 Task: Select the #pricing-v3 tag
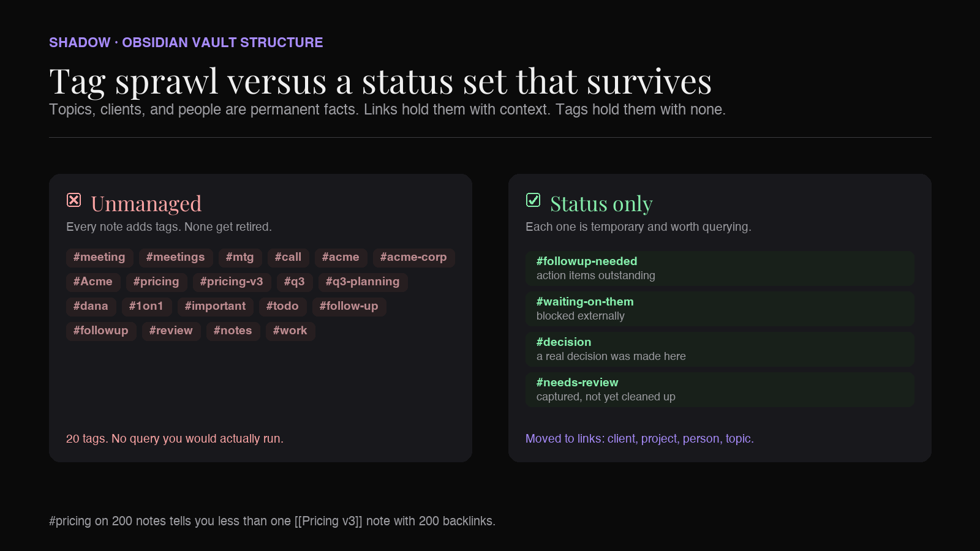(x=232, y=282)
